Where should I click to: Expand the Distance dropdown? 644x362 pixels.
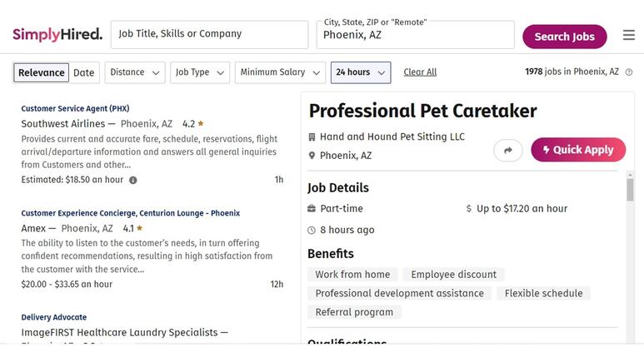[135, 72]
